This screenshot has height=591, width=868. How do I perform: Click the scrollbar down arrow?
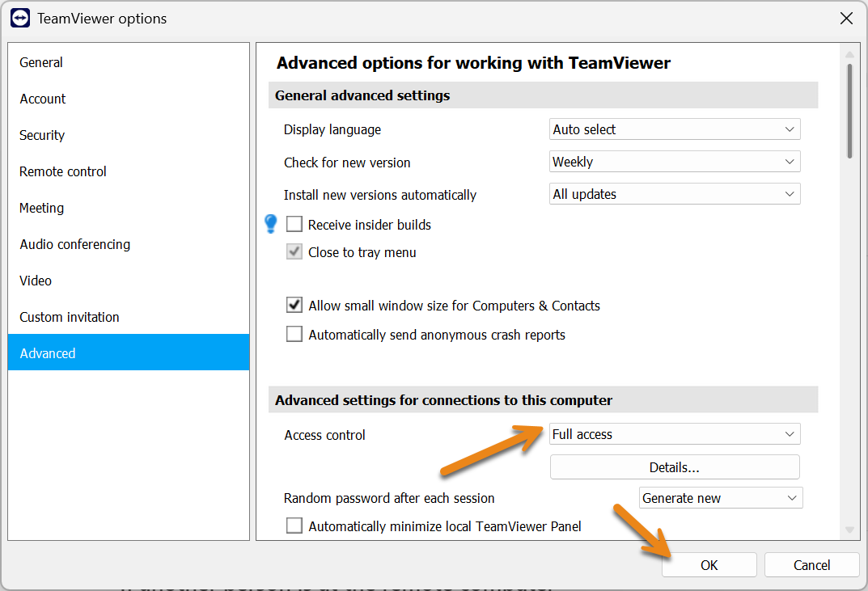[849, 530]
